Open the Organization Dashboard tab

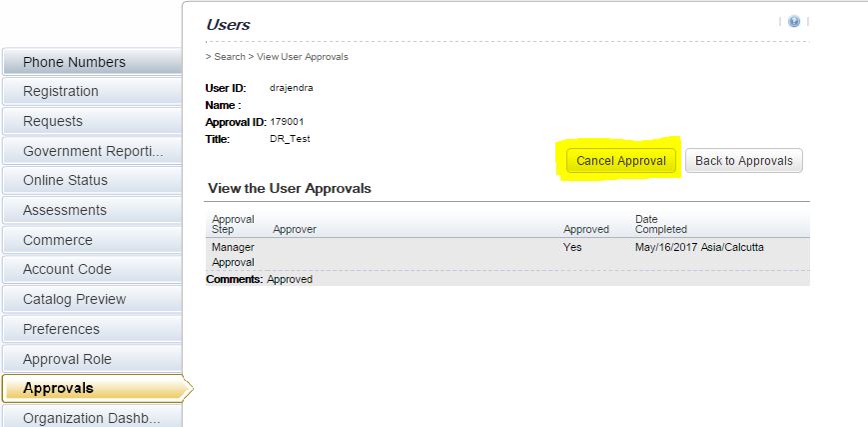coord(92,417)
